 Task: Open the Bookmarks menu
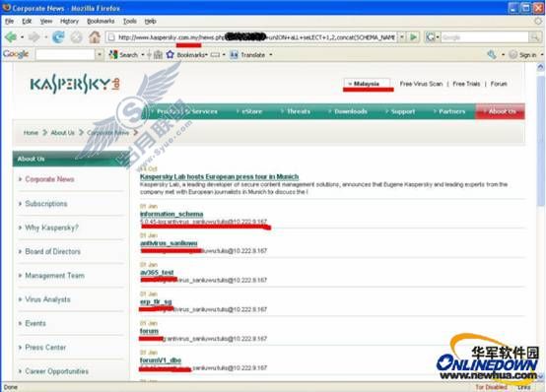101,22
